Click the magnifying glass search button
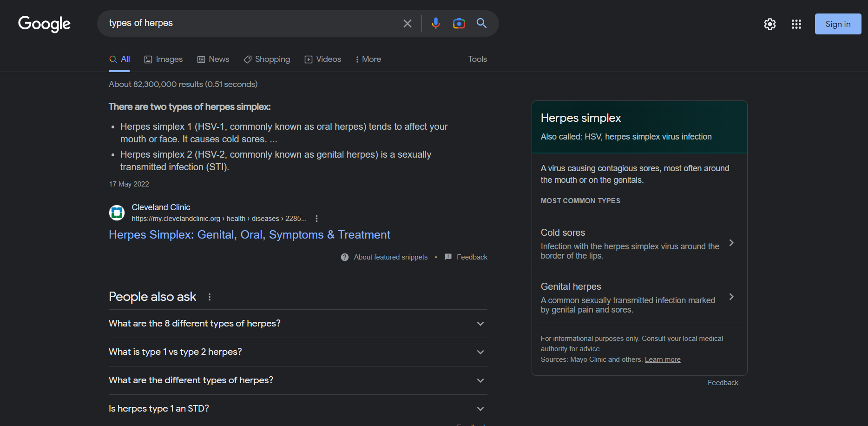Viewport: 868px width, 426px height. tap(481, 23)
